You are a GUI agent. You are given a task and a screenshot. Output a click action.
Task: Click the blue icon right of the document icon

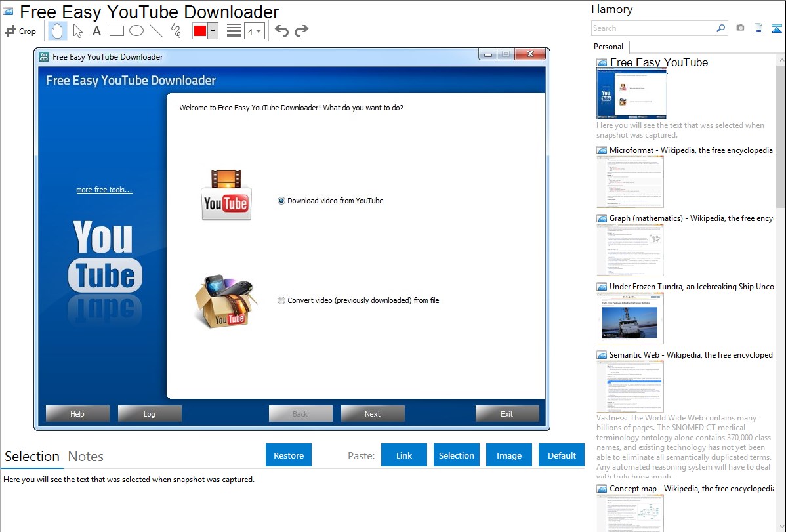pos(776,28)
